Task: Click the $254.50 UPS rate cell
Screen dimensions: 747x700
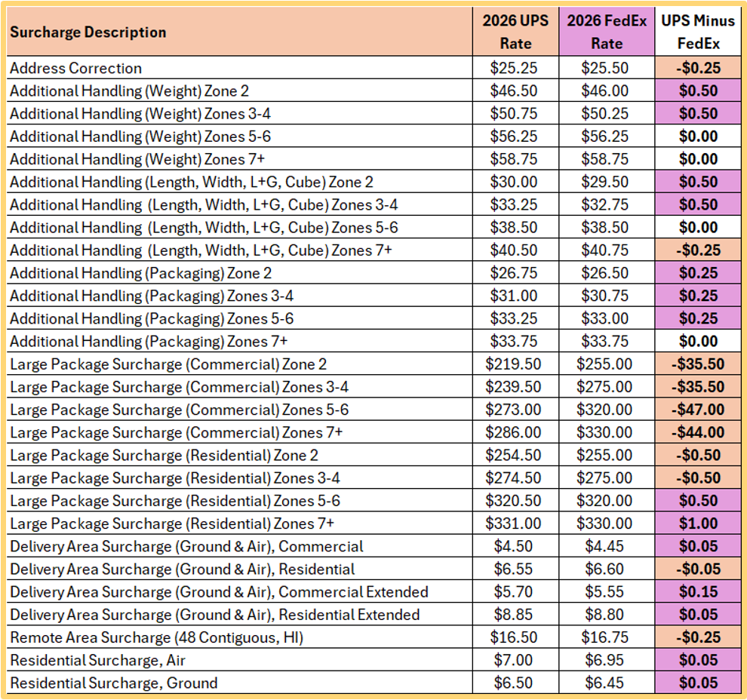Action: (x=515, y=456)
